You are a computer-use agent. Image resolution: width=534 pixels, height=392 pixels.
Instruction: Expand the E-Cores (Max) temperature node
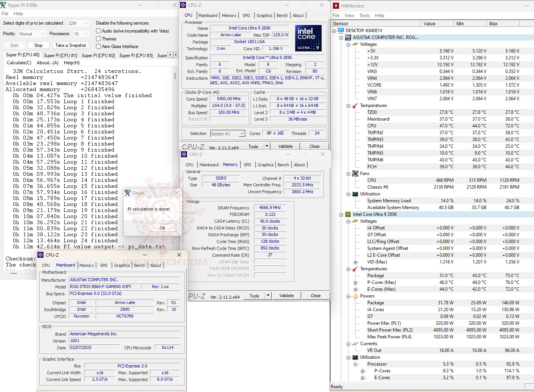(356, 289)
